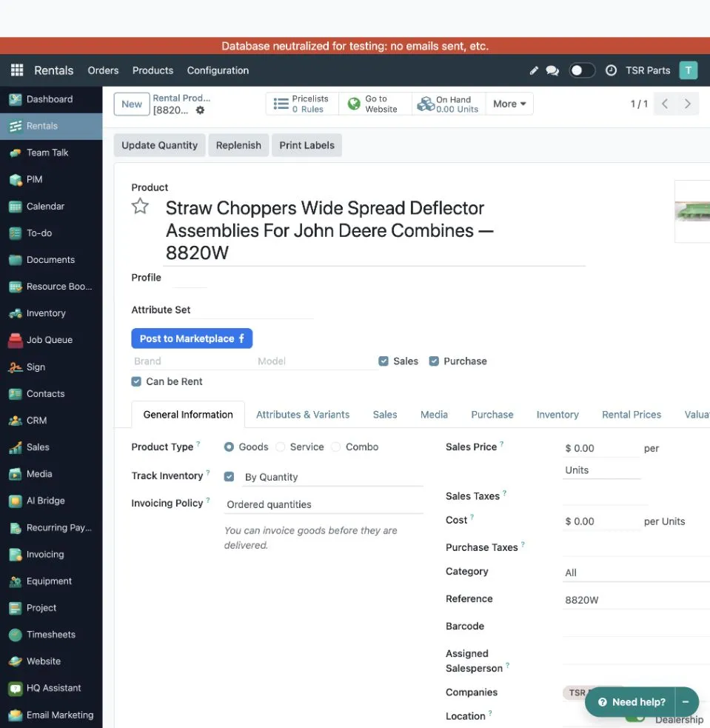Open AI Bridge in the sidebar
This screenshot has height=728, width=710.
tap(51, 501)
